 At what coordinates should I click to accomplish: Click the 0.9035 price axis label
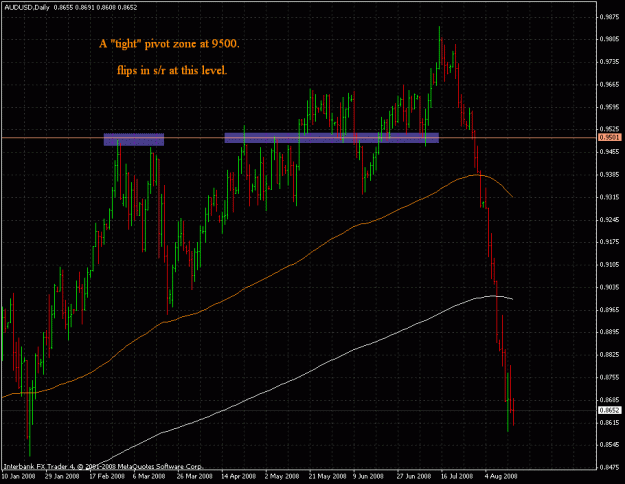(610, 287)
